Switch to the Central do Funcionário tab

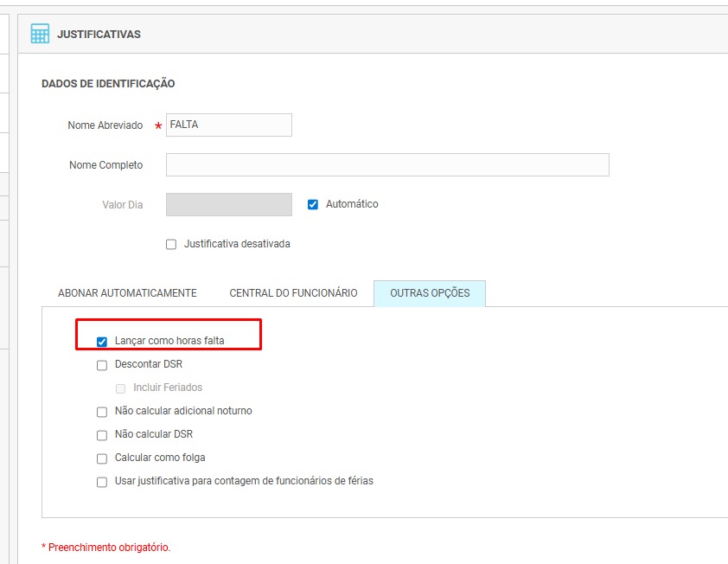(293, 293)
